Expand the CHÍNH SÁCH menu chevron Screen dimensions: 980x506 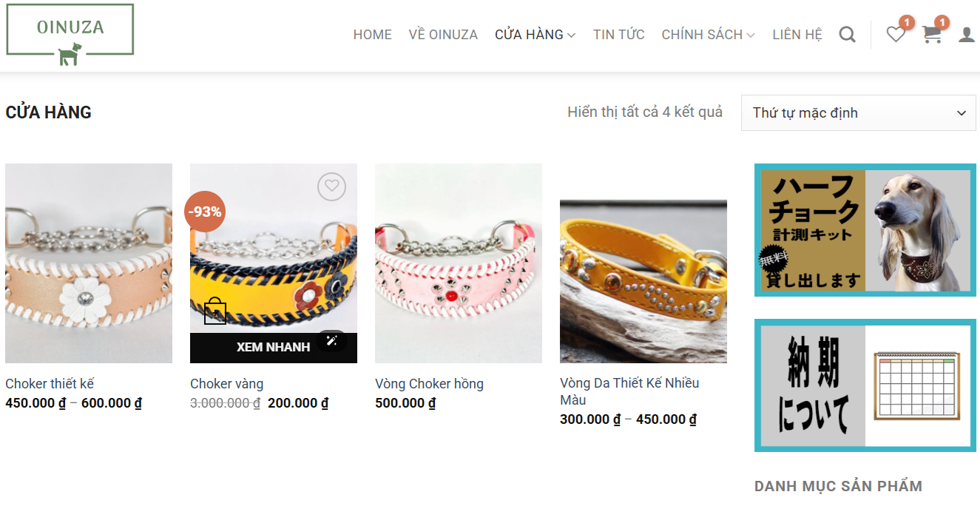[751, 36]
